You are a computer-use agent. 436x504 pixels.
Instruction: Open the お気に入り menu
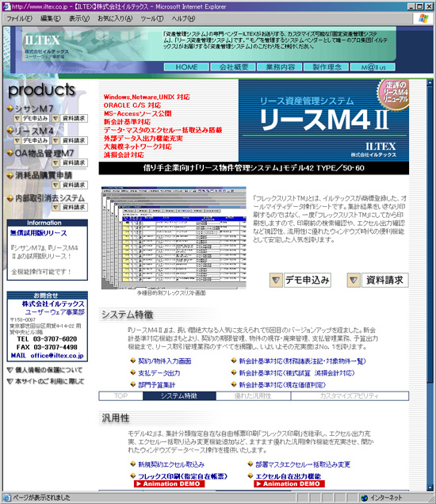click(x=115, y=19)
